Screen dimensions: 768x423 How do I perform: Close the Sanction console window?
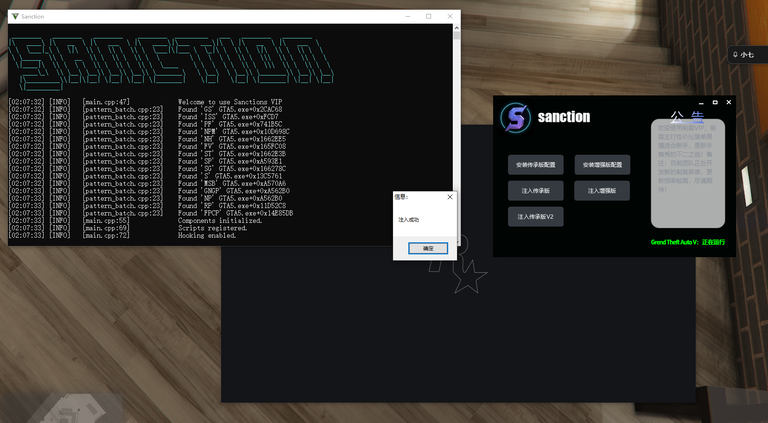[x=450, y=17]
